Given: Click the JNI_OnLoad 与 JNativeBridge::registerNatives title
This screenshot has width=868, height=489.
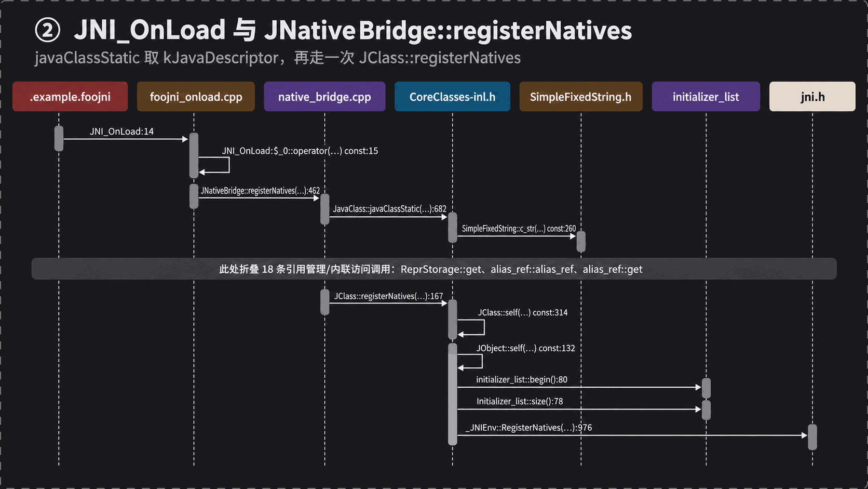Looking at the screenshot, I should (353, 30).
